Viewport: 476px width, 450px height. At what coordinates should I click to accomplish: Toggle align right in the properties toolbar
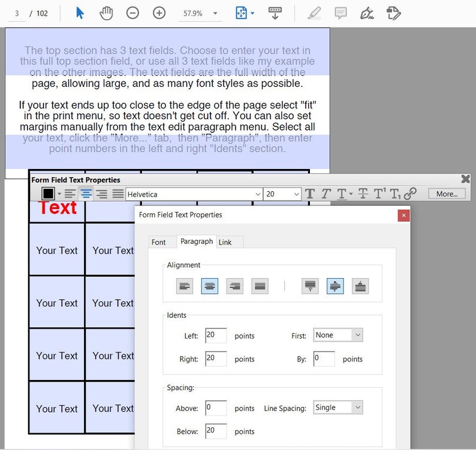click(x=102, y=194)
